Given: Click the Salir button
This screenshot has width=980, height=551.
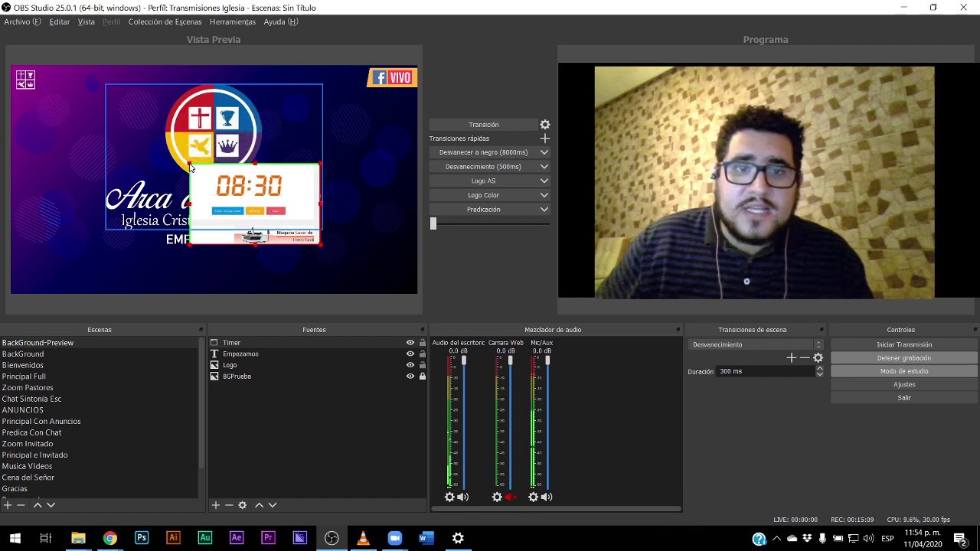Looking at the screenshot, I should 904,398.
